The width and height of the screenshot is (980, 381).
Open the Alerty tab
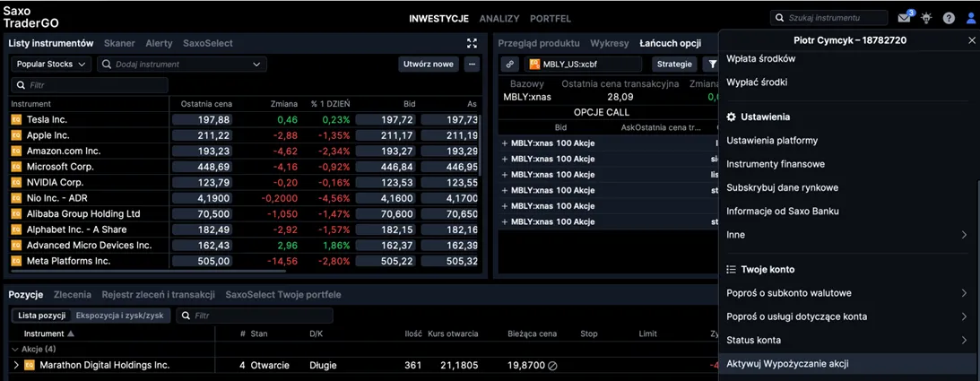(159, 43)
